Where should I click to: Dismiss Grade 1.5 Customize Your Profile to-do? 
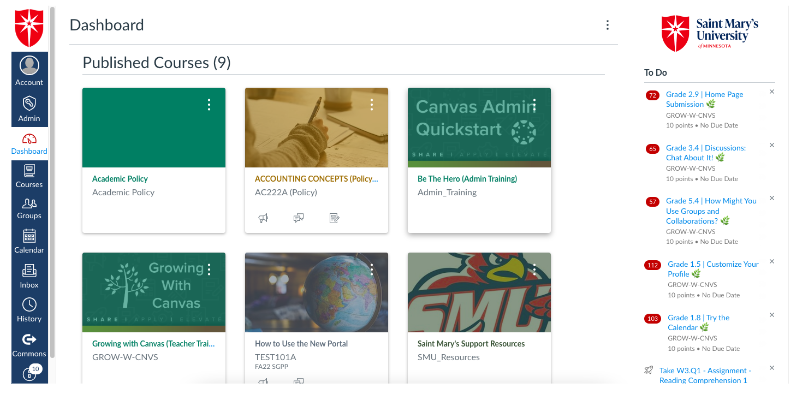coord(771,261)
